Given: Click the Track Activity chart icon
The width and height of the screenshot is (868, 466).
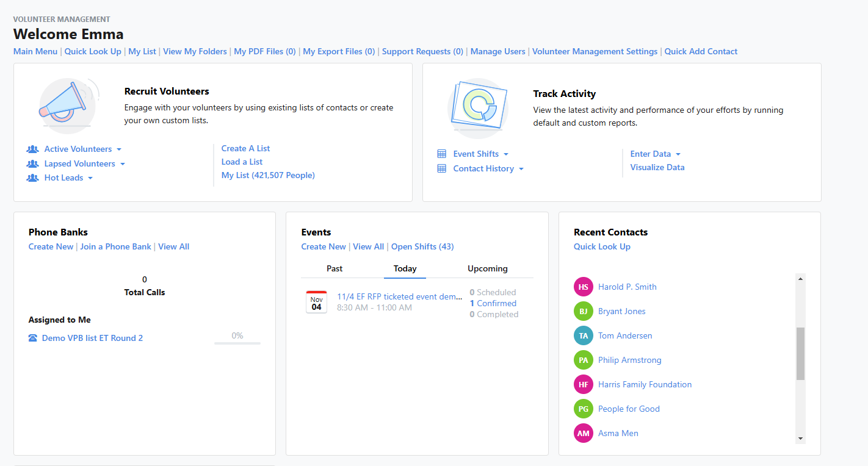Looking at the screenshot, I should pos(478,108).
